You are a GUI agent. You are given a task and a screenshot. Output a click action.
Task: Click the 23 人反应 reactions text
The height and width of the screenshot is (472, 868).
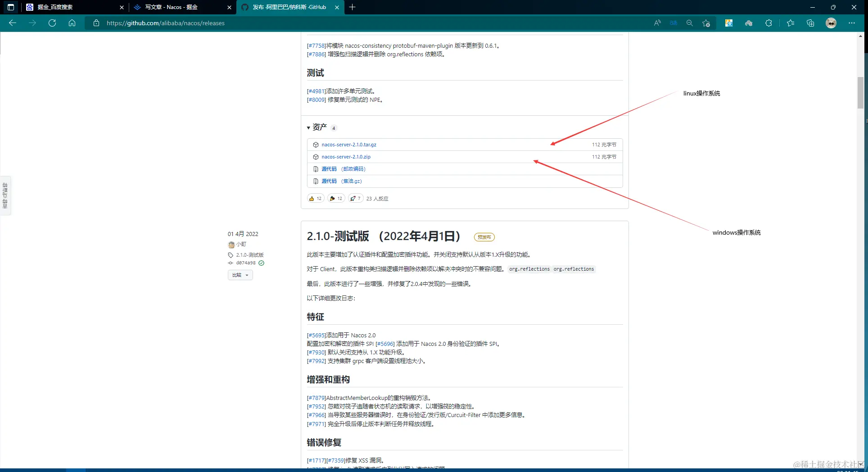click(377, 198)
